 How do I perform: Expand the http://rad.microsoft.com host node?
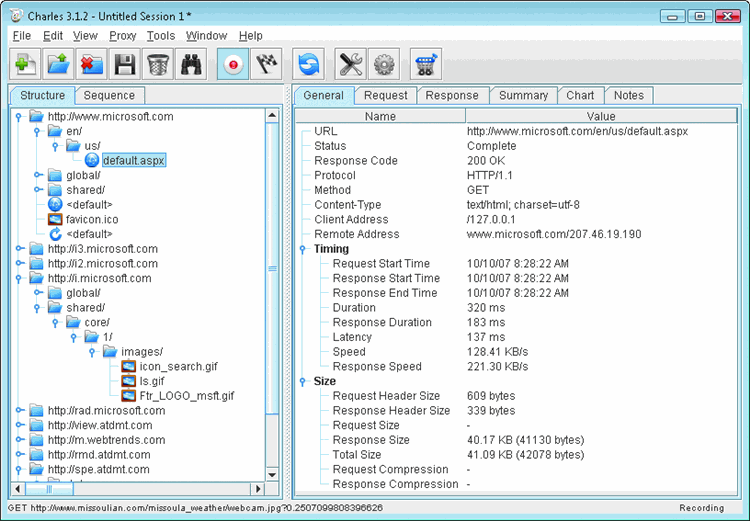pos(19,410)
